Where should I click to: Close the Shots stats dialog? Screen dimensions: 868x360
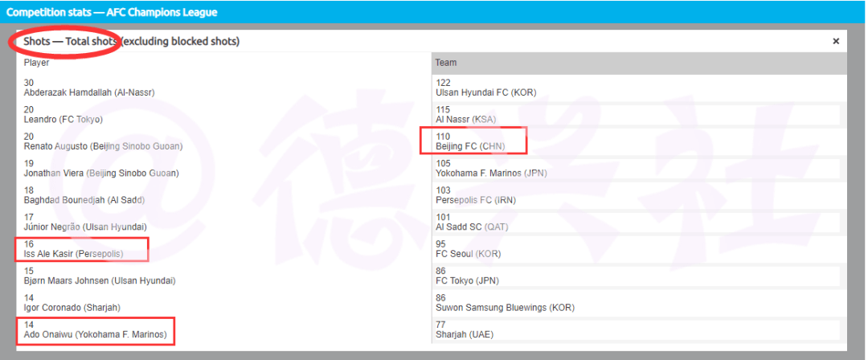[836, 42]
